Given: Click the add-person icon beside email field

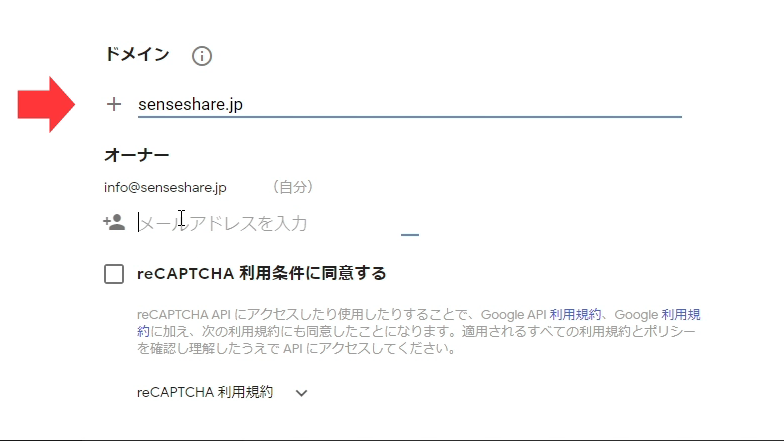Looking at the screenshot, I should click(114, 222).
